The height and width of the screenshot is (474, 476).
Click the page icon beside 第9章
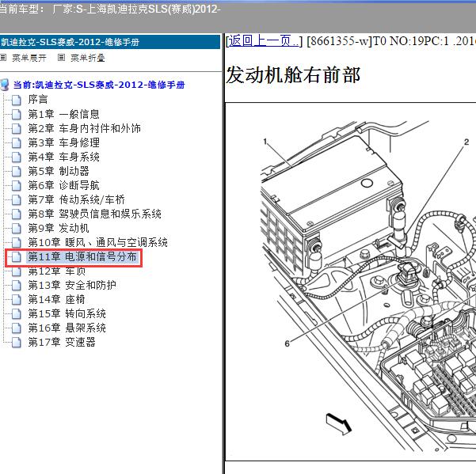point(17,229)
